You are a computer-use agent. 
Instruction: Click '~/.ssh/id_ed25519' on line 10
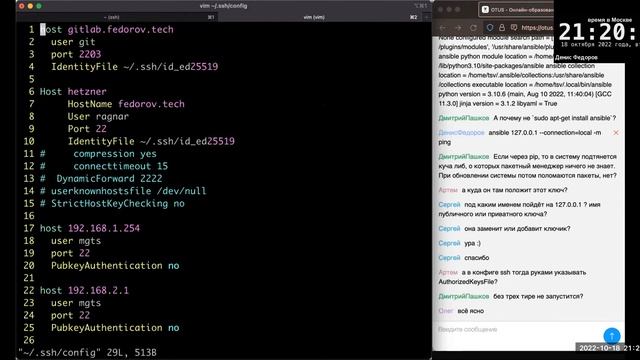pos(187,141)
